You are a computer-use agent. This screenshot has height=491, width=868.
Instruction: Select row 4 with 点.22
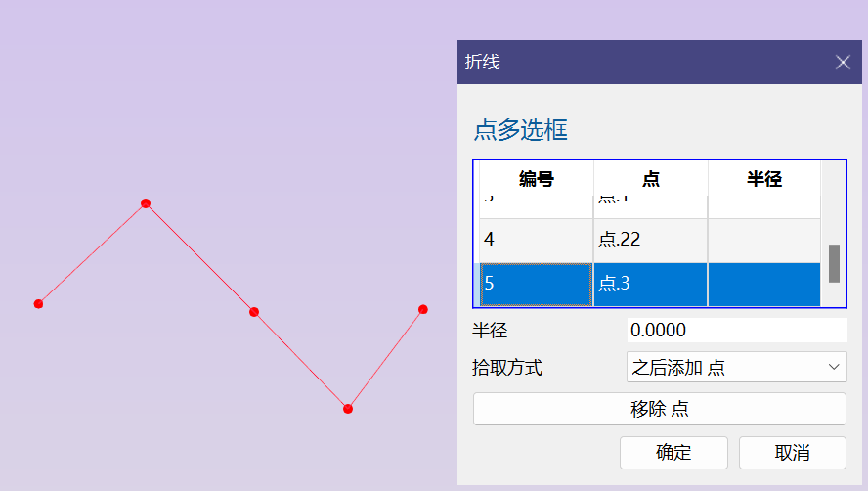(536, 240)
